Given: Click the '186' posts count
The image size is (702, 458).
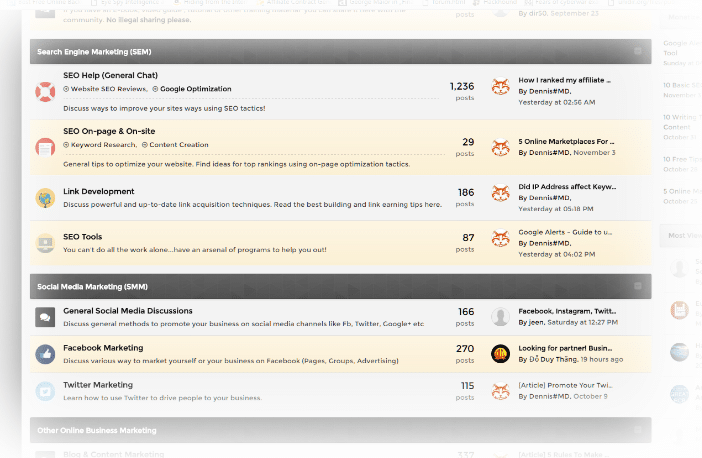Looking at the screenshot, I should coord(466,192).
